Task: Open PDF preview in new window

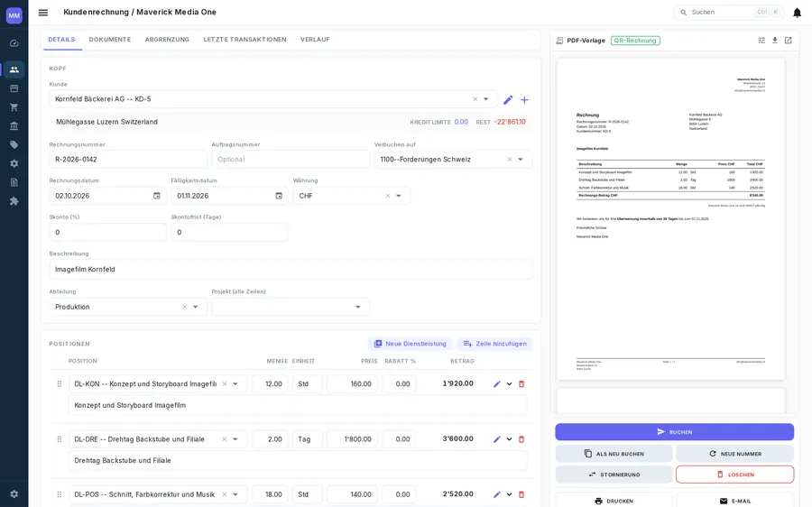Action: click(x=789, y=41)
